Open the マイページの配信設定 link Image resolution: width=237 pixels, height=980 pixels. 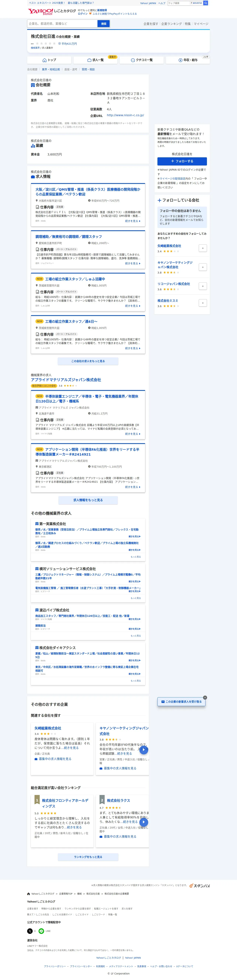[x=172, y=178]
